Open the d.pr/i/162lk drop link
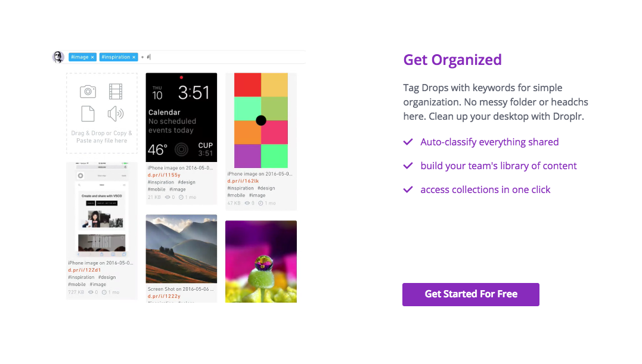 [243, 181]
